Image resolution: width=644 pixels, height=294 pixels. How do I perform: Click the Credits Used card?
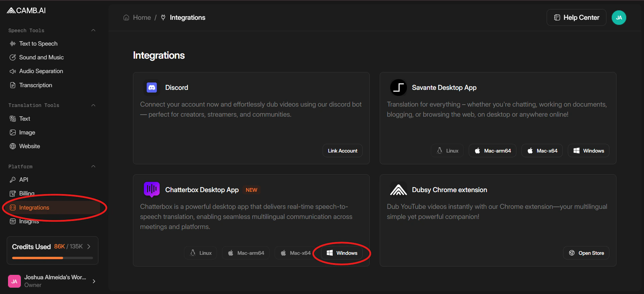(52, 250)
